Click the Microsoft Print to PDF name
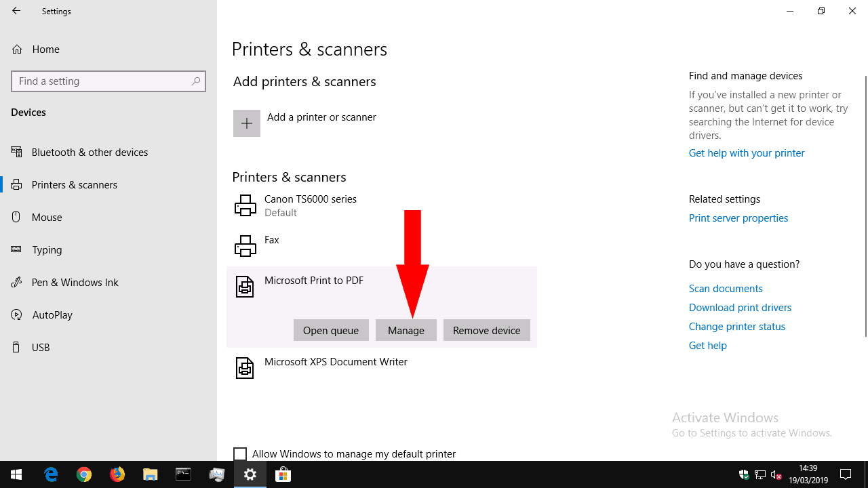The image size is (868, 488). (x=314, y=281)
